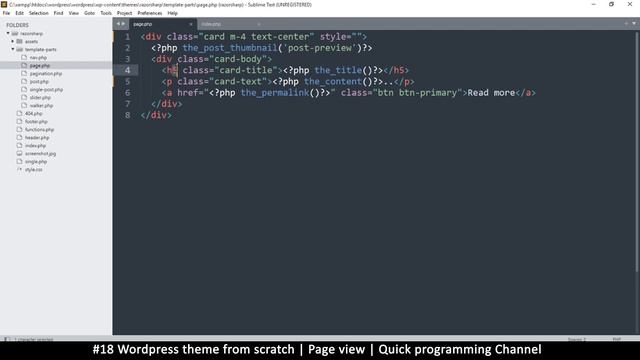The height and width of the screenshot is (360, 640).
Task: Select the razorsharp folder icon
Action: (x=15, y=33)
